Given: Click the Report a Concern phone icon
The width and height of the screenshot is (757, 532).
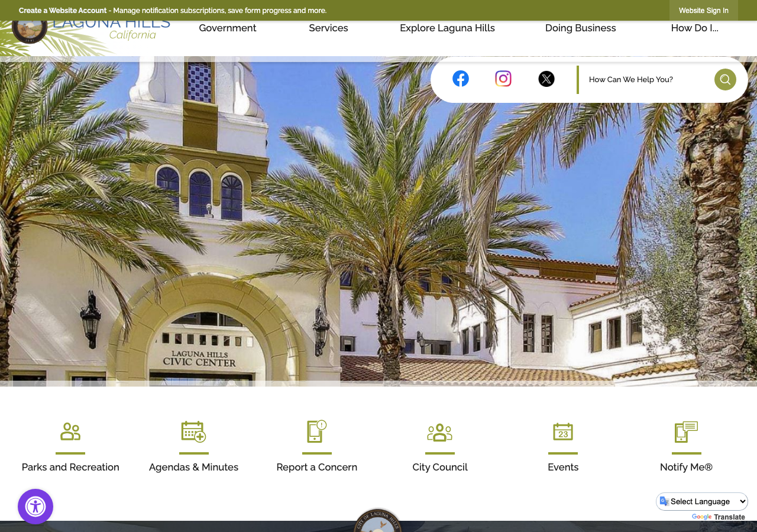Looking at the screenshot, I should [x=316, y=432].
